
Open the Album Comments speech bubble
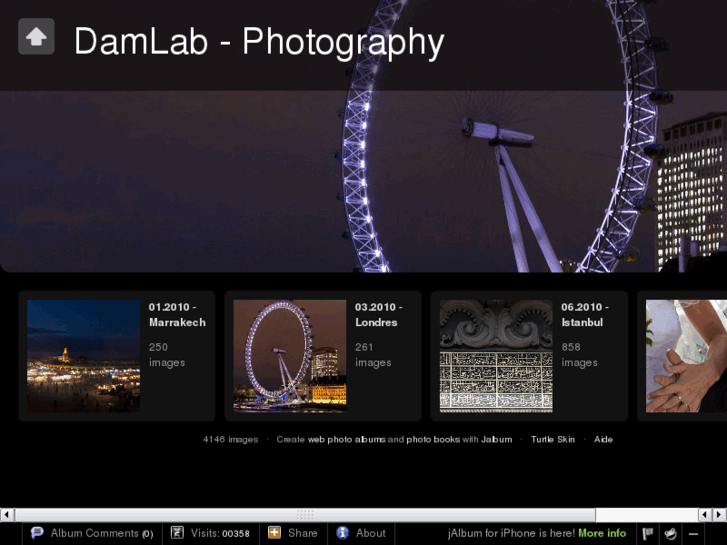[37, 533]
